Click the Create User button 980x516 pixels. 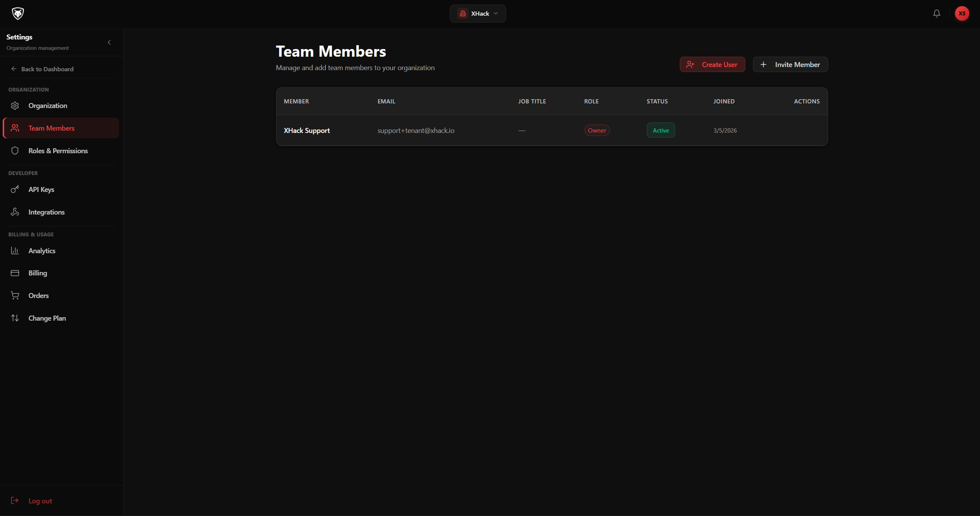(x=712, y=64)
